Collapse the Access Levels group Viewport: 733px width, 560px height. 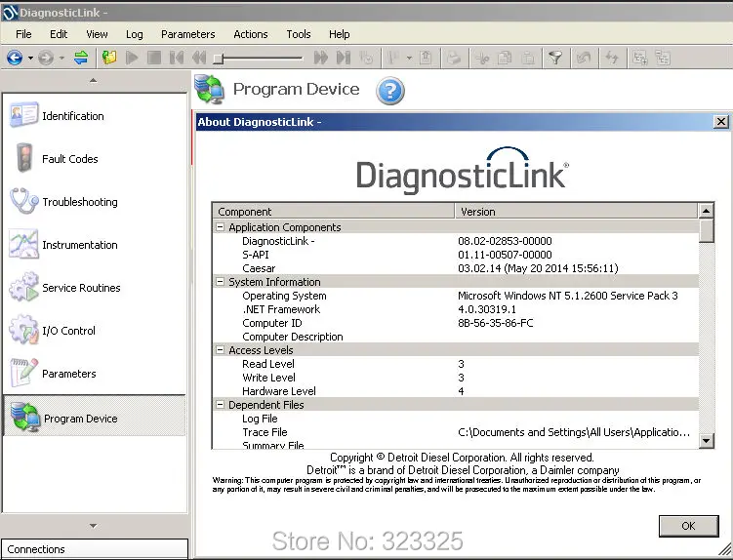tap(220, 350)
